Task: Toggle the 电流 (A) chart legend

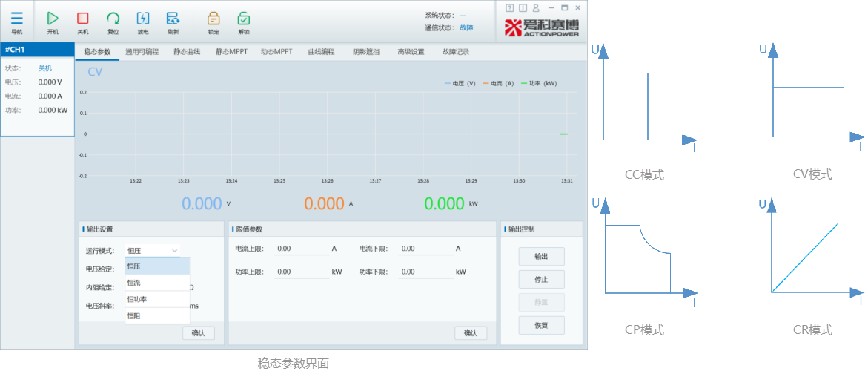Action: point(498,84)
